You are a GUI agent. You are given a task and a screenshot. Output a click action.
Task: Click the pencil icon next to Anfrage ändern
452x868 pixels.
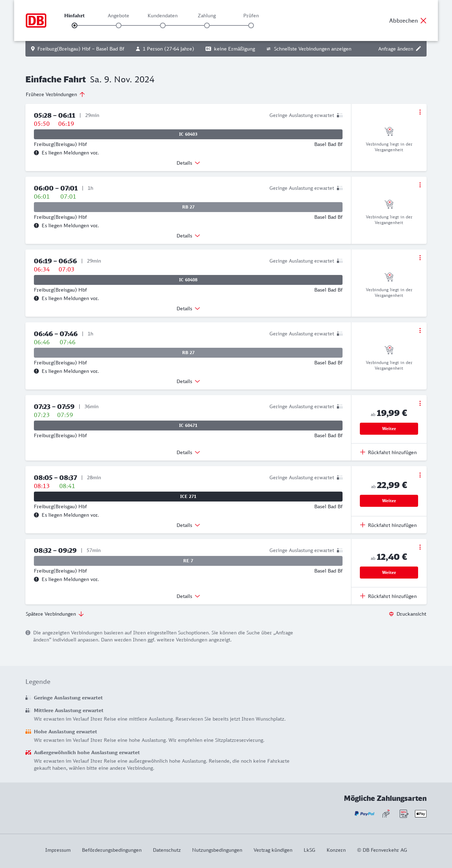(418, 49)
